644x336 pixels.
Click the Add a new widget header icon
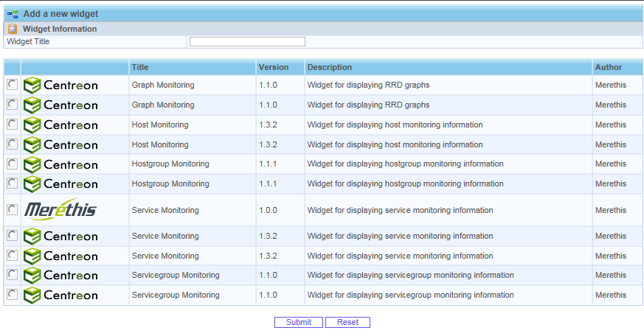(13, 14)
